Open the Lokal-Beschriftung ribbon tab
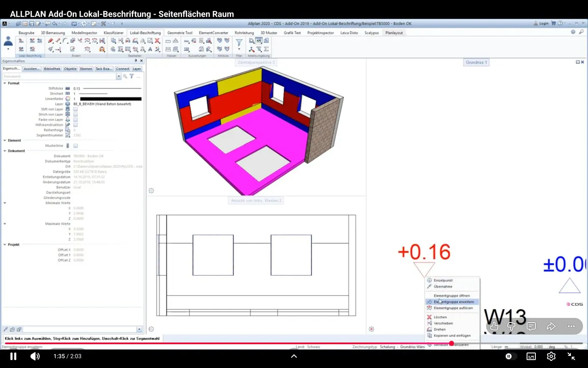The height and width of the screenshot is (368, 588). [145, 33]
